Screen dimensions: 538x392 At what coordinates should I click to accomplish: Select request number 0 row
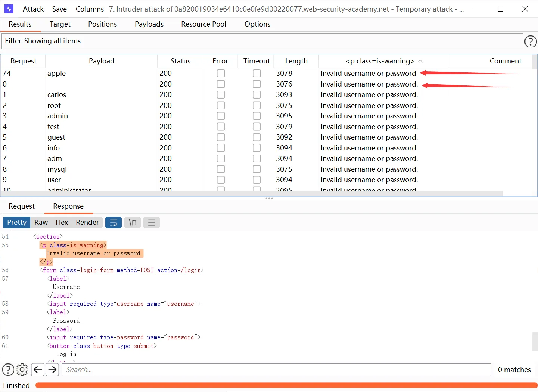click(266, 84)
